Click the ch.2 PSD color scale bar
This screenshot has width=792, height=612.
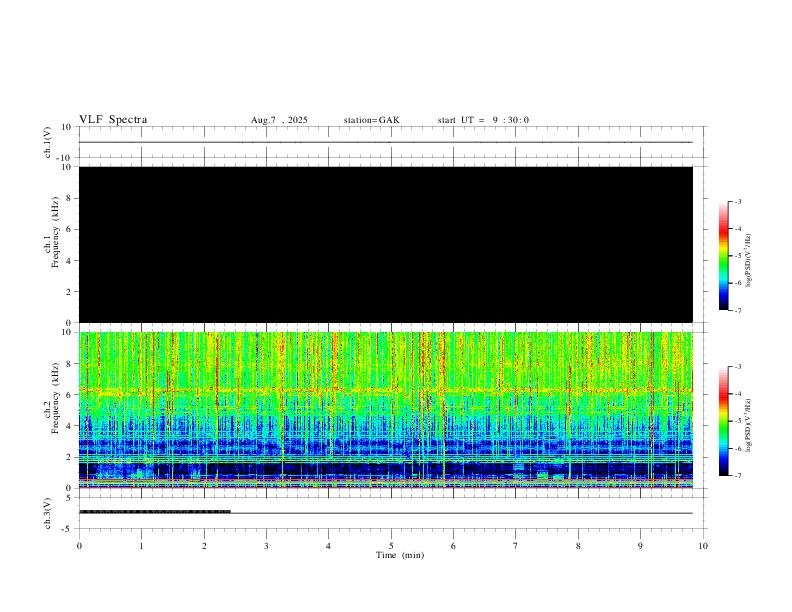click(x=723, y=421)
